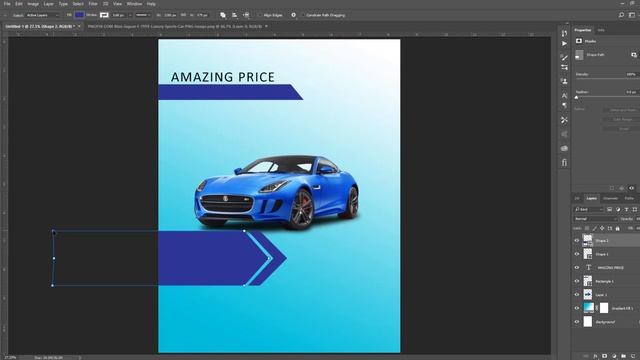Lock all attributes of the layer
This screenshot has width=640, height=360.
[x=618, y=229]
